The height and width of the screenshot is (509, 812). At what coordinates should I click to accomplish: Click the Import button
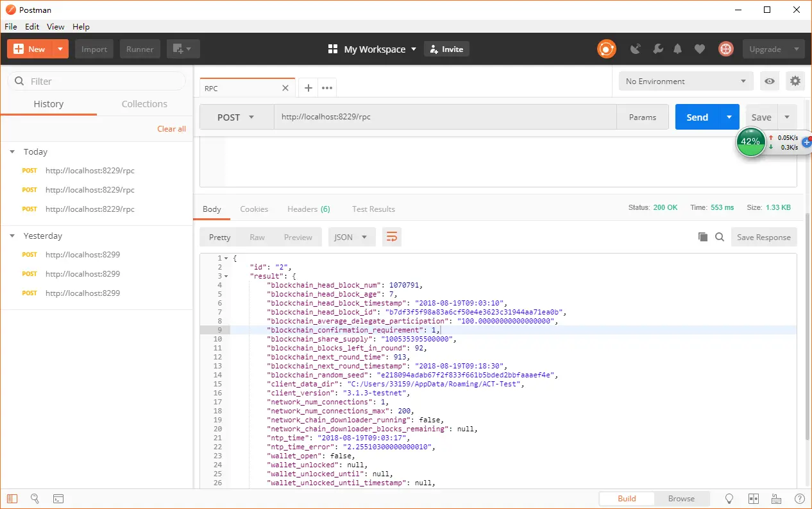coord(94,49)
